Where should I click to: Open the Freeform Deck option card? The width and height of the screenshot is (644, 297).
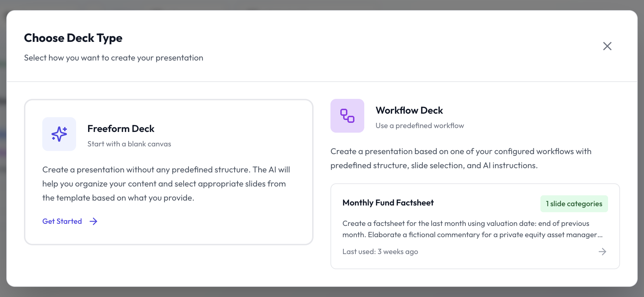[168, 171]
